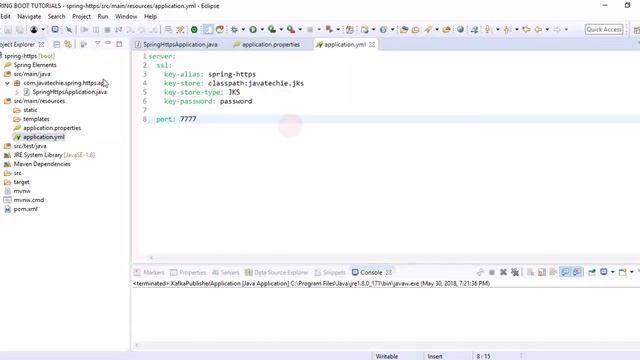
Task: Click the Terminate square in Console toolbar
Action: coord(492,272)
